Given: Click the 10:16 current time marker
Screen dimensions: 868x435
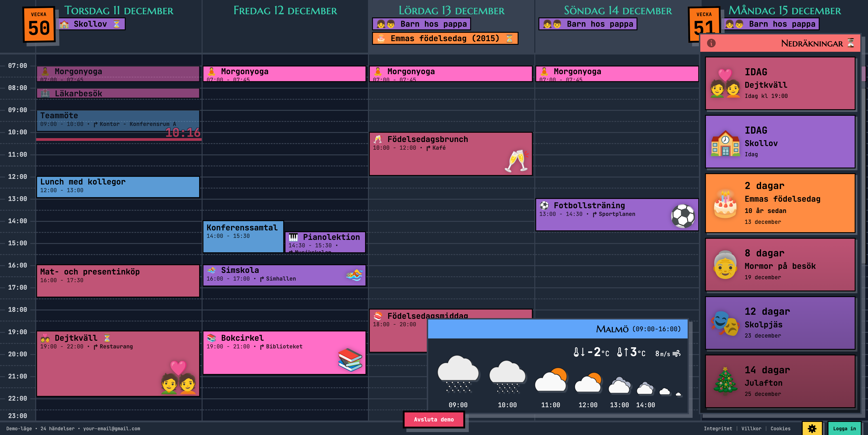Looking at the screenshot, I should 183,132.
